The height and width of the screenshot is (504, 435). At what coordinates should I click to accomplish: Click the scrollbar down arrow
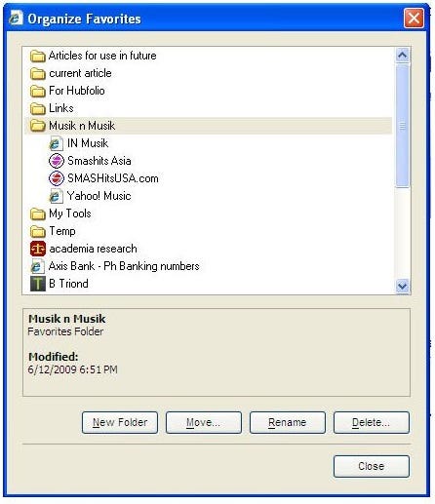[x=403, y=286]
